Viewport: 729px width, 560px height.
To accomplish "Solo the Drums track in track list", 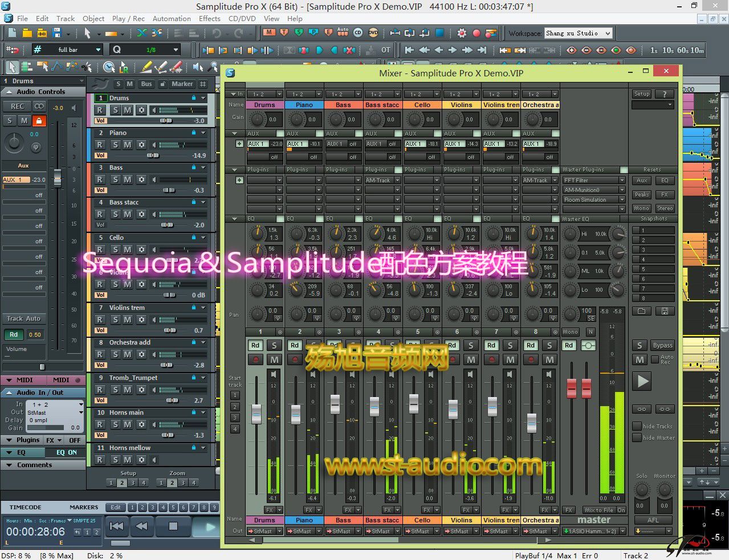I will 116,110.
